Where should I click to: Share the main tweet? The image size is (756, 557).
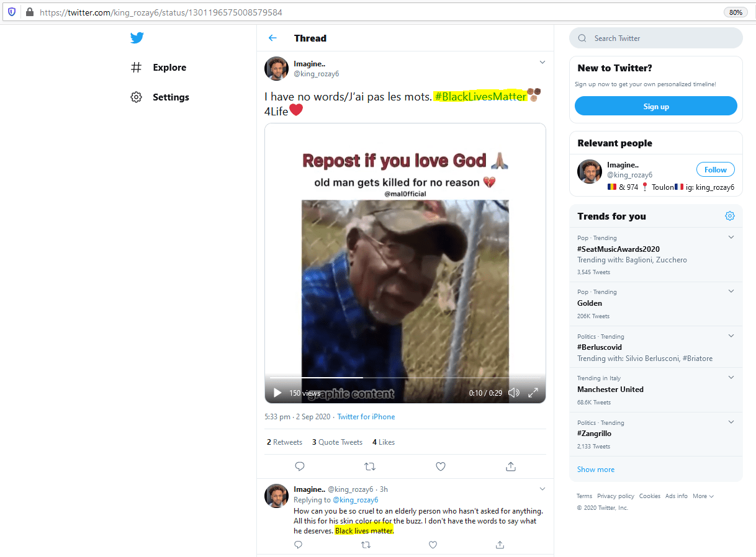(x=511, y=466)
